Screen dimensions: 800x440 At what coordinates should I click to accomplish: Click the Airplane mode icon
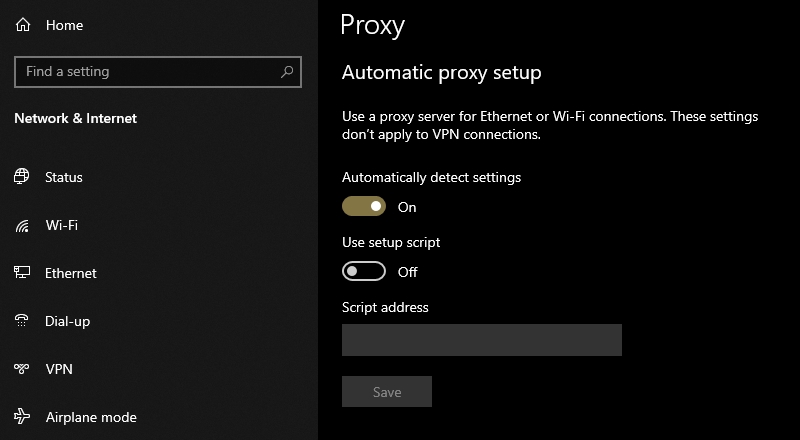tap(22, 417)
